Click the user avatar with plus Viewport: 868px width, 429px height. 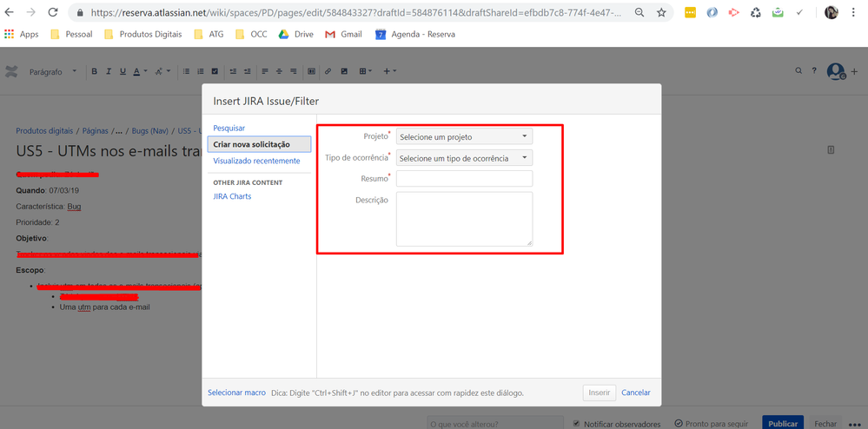point(836,71)
